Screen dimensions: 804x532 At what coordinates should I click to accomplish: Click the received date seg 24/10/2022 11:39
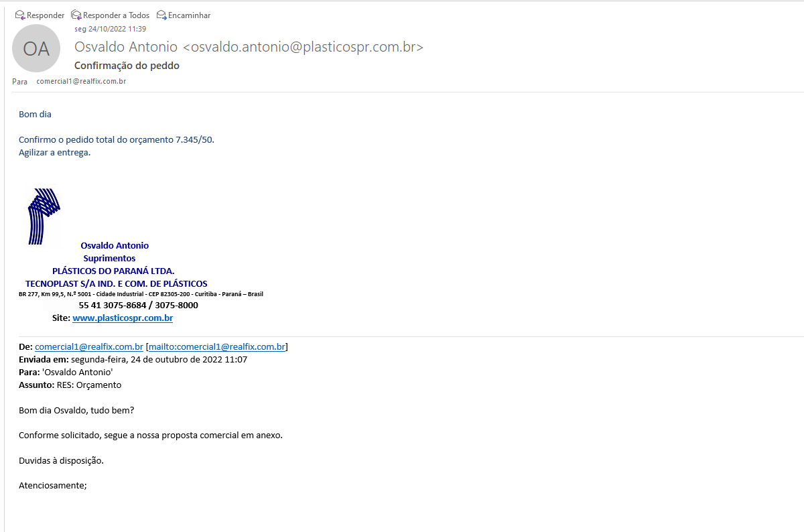pyautogui.click(x=110, y=29)
